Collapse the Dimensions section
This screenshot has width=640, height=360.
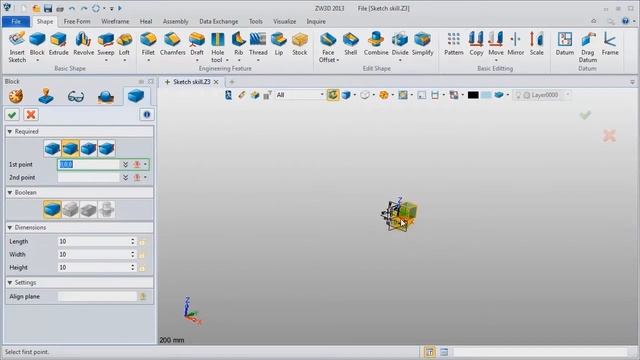click(10, 227)
